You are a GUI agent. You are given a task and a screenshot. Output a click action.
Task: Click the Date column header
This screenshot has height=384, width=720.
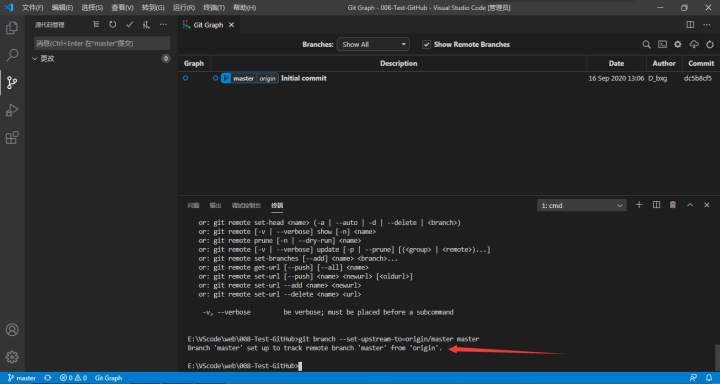click(616, 63)
